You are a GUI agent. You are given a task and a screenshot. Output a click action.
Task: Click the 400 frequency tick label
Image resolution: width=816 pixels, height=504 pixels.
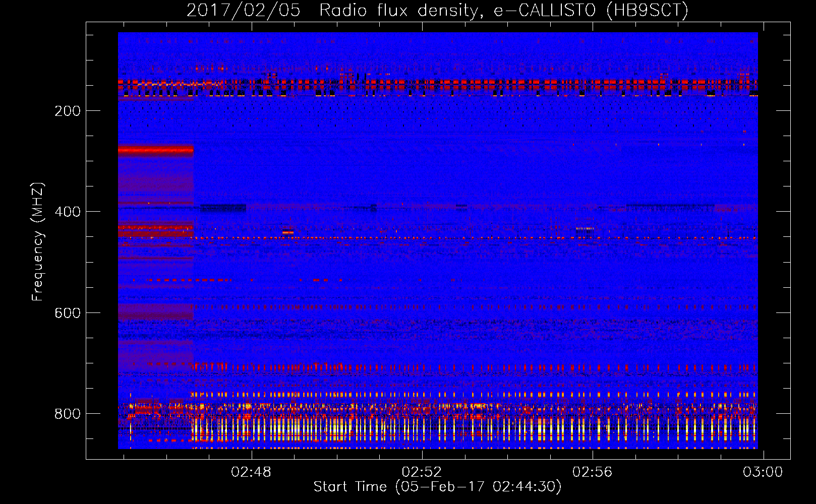click(x=68, y=212)
